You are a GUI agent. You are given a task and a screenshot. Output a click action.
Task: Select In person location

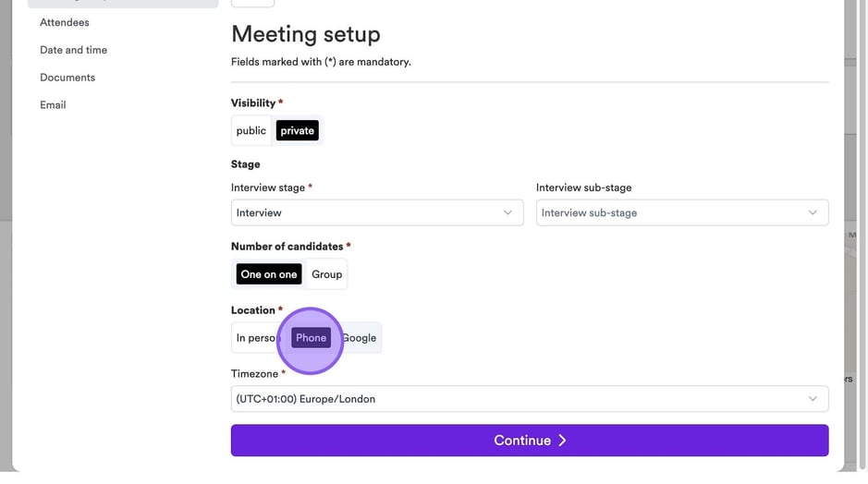[x=254, y=338]
